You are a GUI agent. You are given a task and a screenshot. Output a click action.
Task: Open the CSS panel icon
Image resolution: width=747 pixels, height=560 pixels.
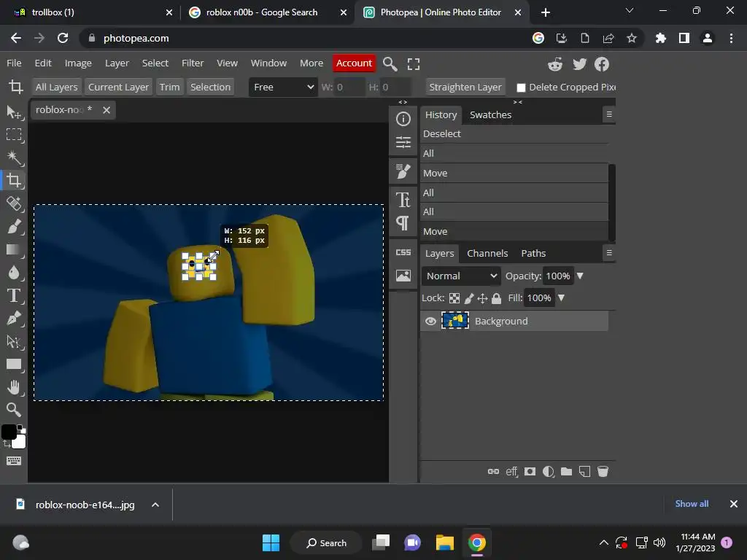point(403,252)
